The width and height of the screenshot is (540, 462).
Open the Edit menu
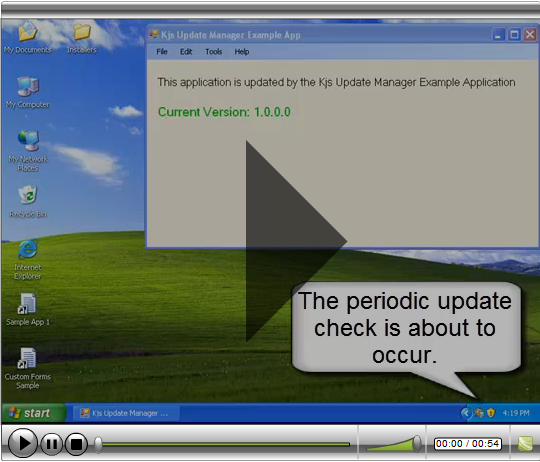(x=186, y=52)
